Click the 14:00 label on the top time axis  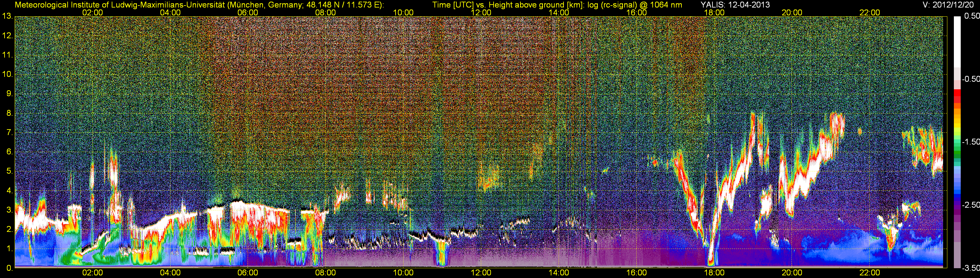(x=559, y=12)
